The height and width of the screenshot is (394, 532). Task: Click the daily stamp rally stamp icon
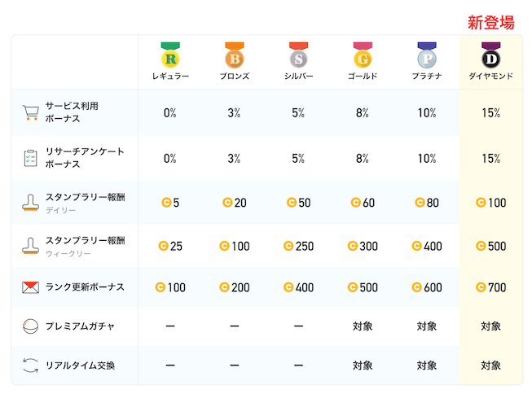tap(30, 203)
